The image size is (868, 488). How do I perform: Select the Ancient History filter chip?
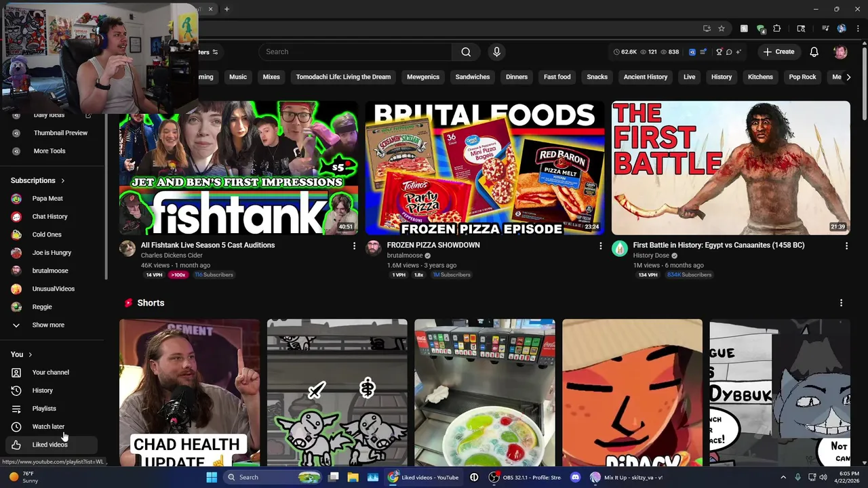[646, 77]
